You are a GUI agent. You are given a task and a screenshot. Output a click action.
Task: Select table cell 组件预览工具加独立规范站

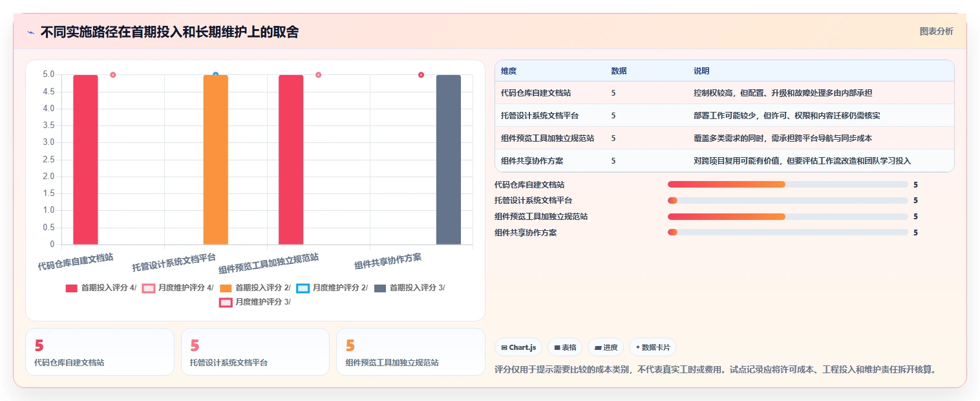[x=548, y=138]
